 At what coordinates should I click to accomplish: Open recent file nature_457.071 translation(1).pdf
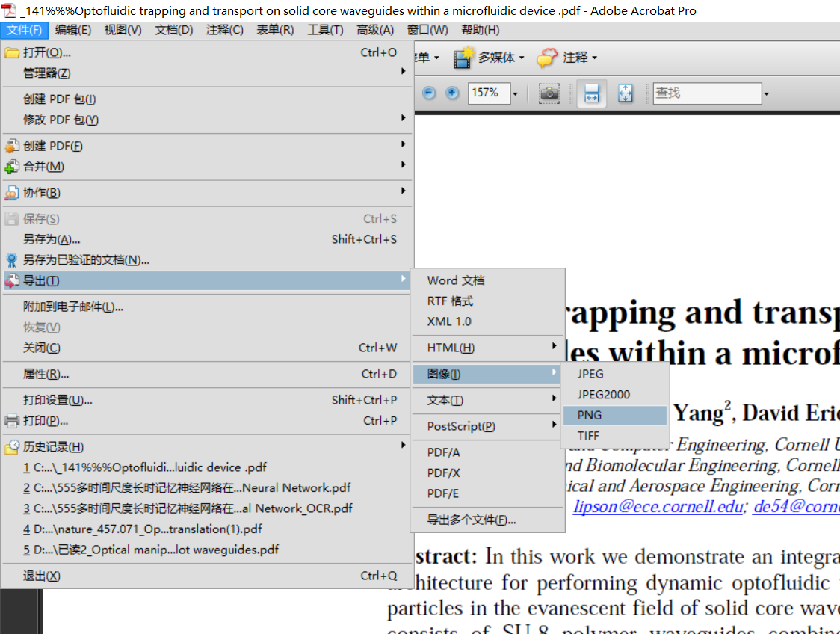click(207, 529)
